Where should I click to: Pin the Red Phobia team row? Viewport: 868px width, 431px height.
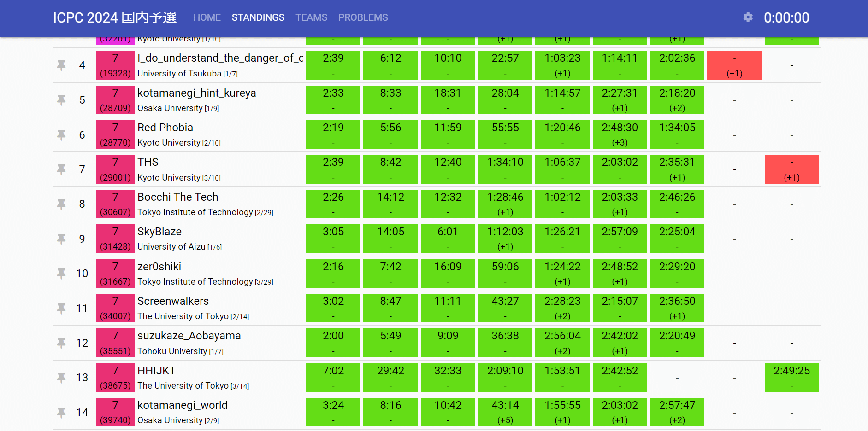pyautogui.click(x=61, y=135)
